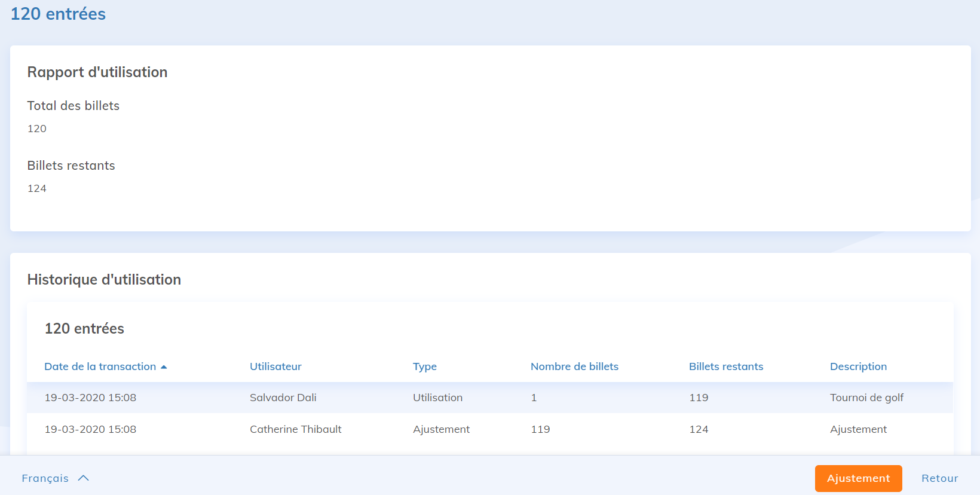Open the Français language selector
This screenshot has width=980, height=495.
coord(45,478)
